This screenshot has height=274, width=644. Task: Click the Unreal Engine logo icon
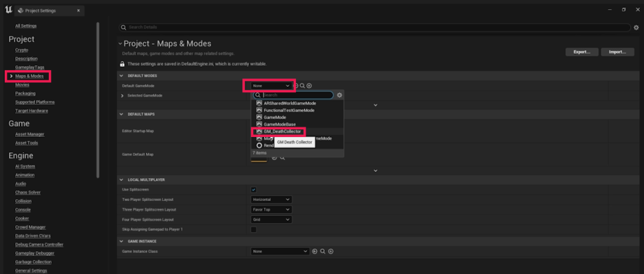pyautogui.click(x=8, y=10)
